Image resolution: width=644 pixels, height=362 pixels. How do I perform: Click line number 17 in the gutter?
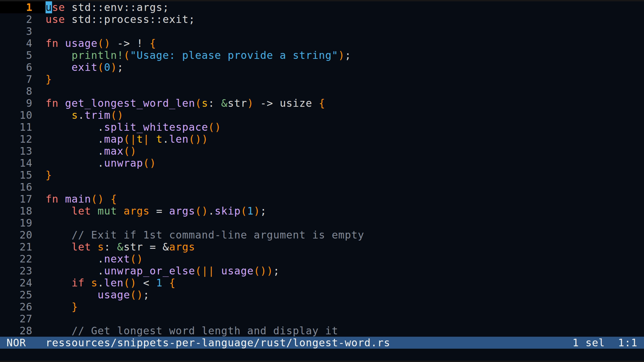point(26,199)
